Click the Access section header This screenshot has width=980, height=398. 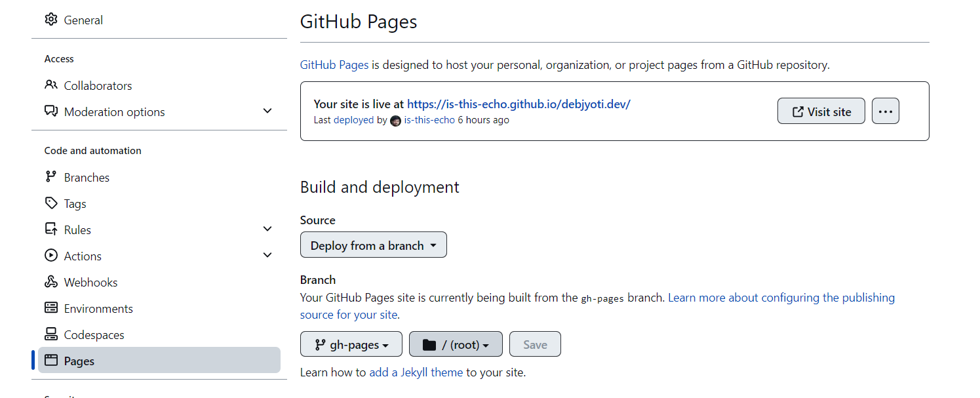[x=59, y=59]
